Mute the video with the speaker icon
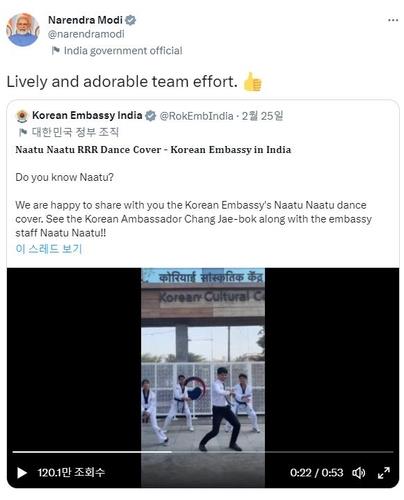Viewport: 404px width, 500px height. point(359,473)
